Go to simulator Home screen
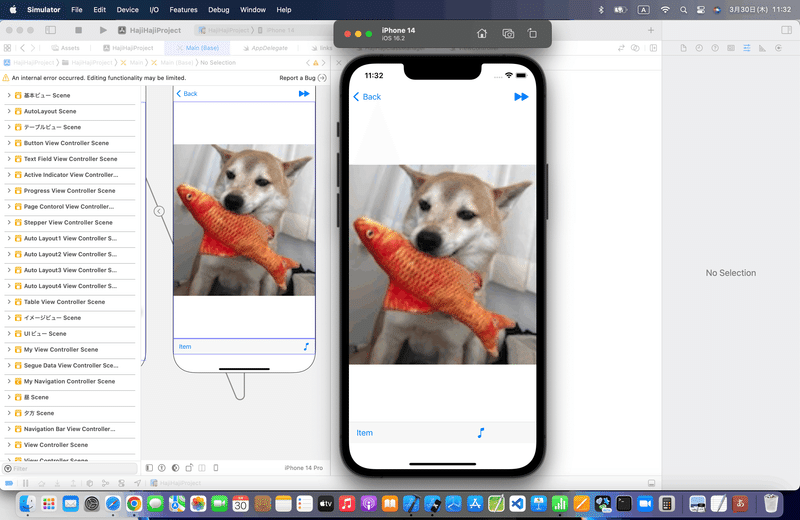The image size is (800, 520). click(x=482, y=34)
